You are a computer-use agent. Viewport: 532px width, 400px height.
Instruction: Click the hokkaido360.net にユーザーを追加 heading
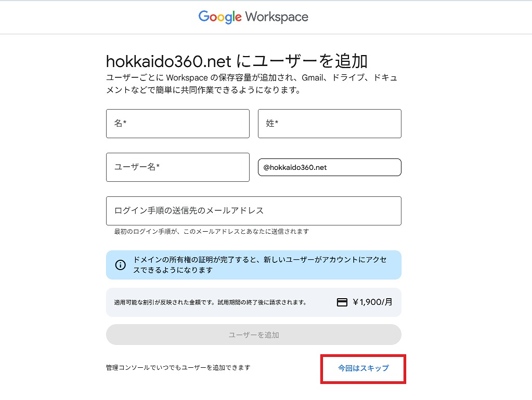(237, 61)
